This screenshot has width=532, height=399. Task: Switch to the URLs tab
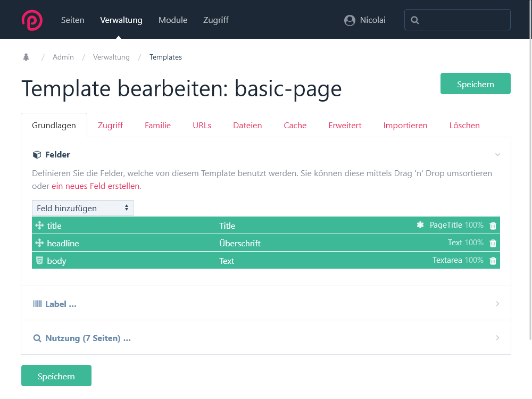pyautogui.click(x=202, y=125)
